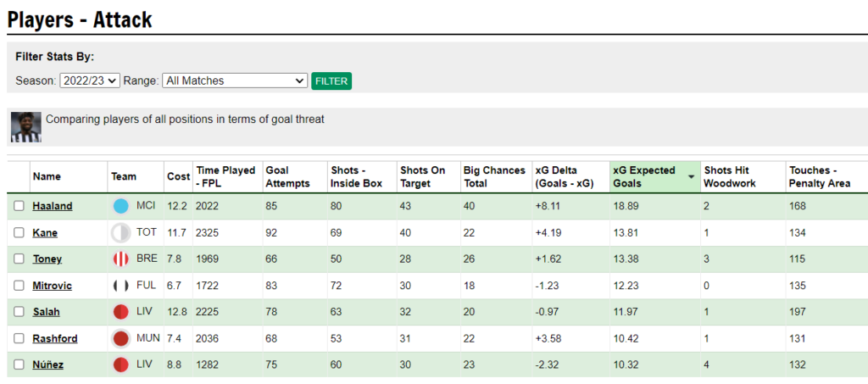Click the Liverpool badge in Salah row

pyautogui.click(x=120, y=312)
